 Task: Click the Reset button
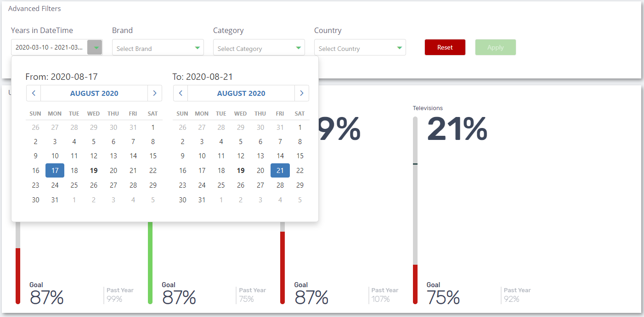coord(445,47)
